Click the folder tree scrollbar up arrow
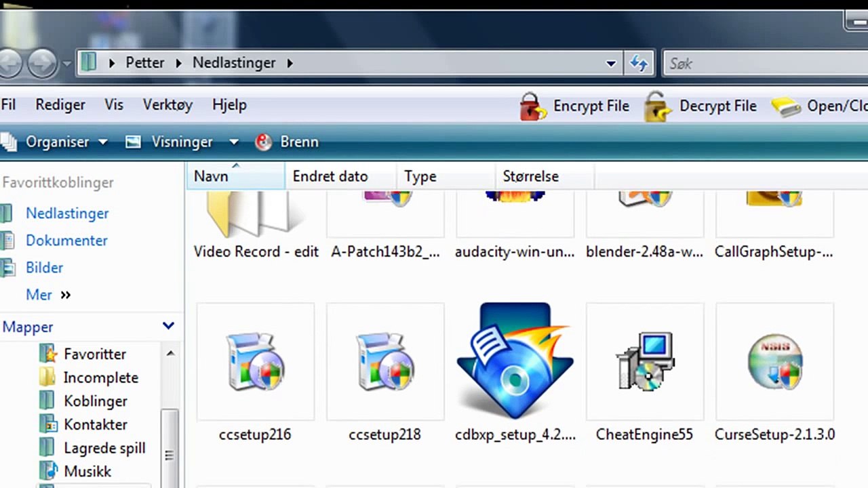 click(170, 354)
